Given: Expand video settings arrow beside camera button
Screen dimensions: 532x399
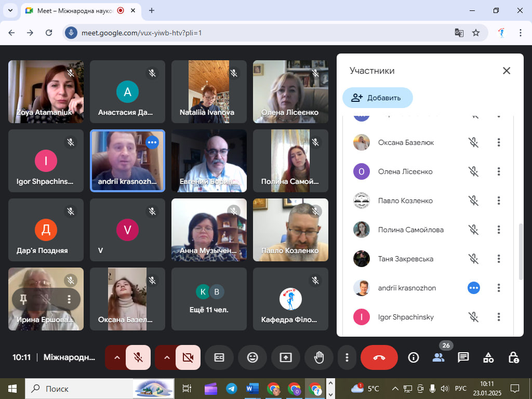Looking at the screenshot, I should 167,357.
